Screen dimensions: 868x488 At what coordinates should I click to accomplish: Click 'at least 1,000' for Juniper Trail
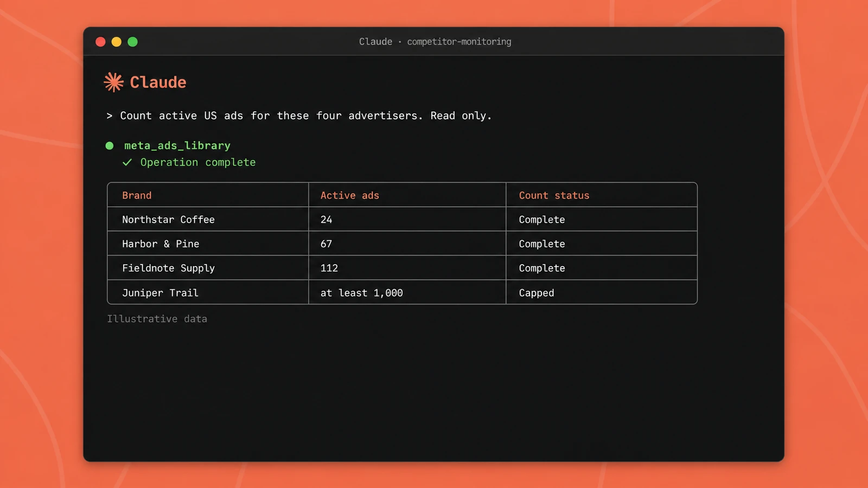[x=361, y=293]
